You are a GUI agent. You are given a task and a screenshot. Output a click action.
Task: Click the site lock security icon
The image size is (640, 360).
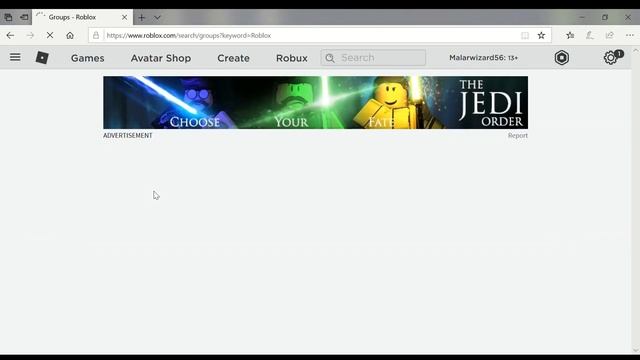pyautogui.click(x=96, y=36)
